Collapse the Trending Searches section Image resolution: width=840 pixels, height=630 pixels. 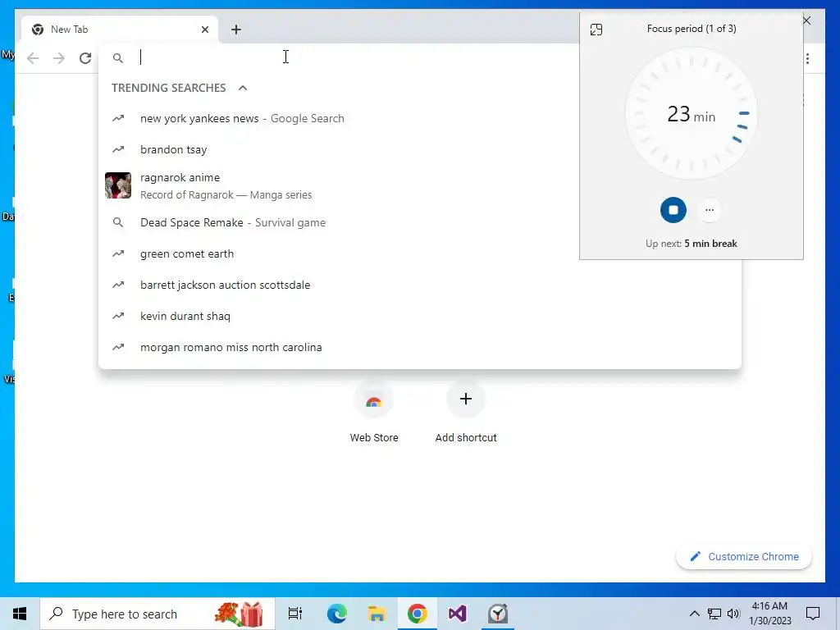click(243, 88)
